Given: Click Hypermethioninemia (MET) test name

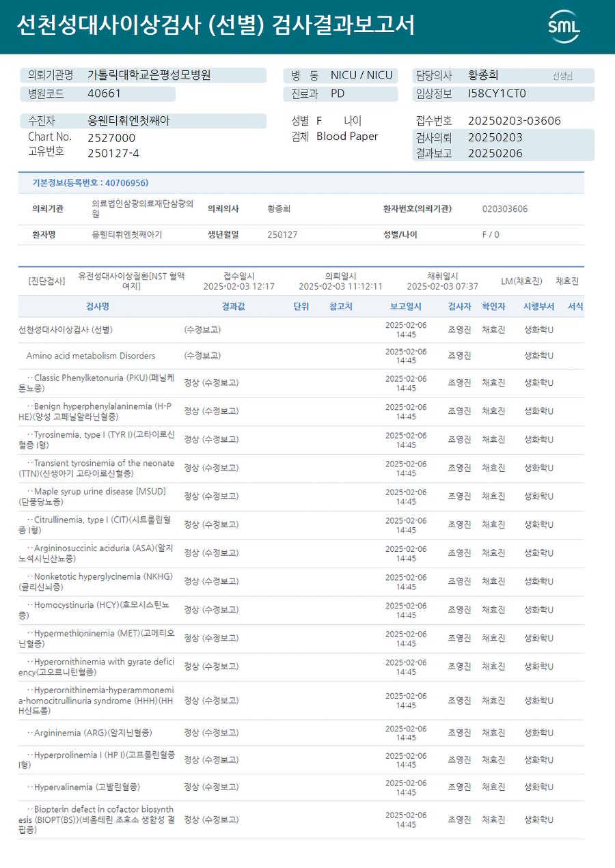Looking at the screenshot, I should pos(96,638).
